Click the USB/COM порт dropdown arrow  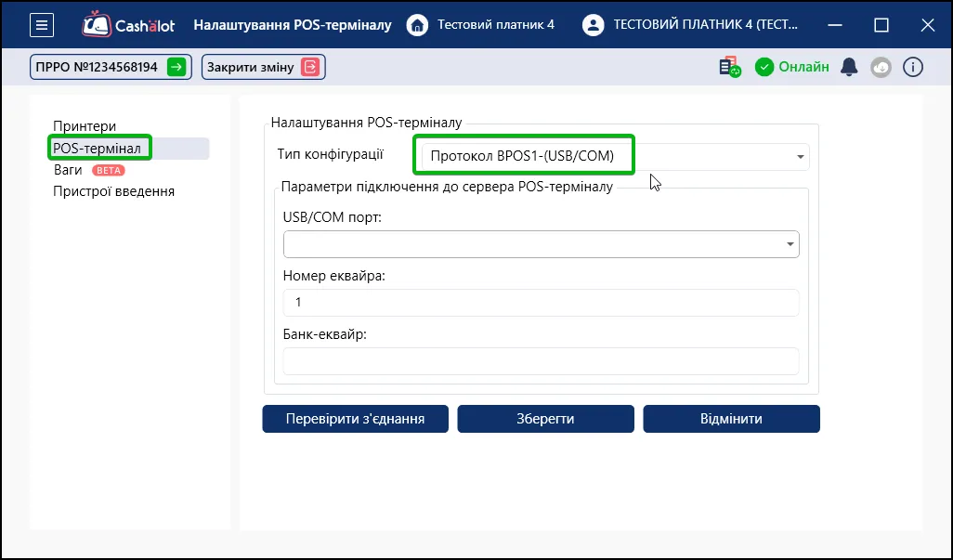point(790,244)
